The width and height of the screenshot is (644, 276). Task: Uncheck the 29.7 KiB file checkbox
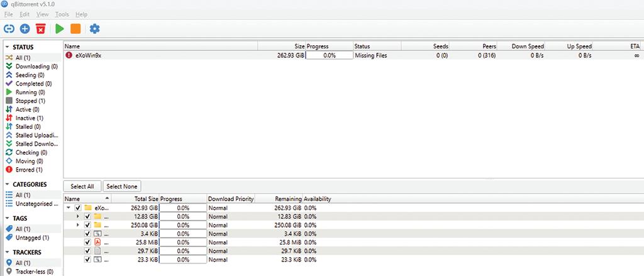[x=87, y=251]
